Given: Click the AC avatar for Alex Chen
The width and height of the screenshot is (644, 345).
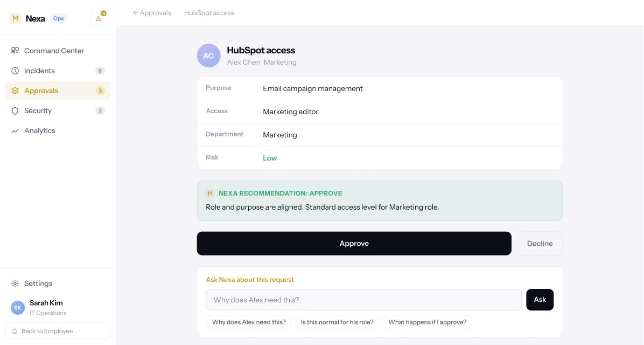Looking at the screenshot, I should coord(208,56).
